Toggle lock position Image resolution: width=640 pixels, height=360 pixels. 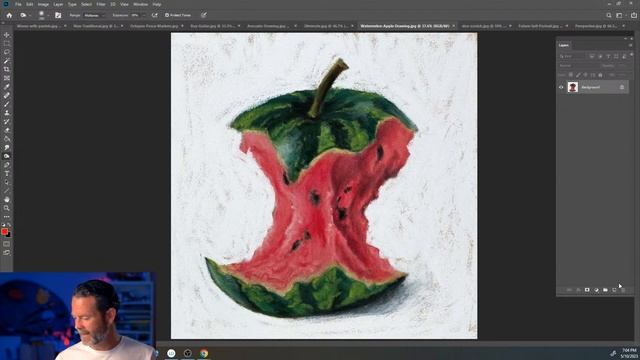point(585,75)
